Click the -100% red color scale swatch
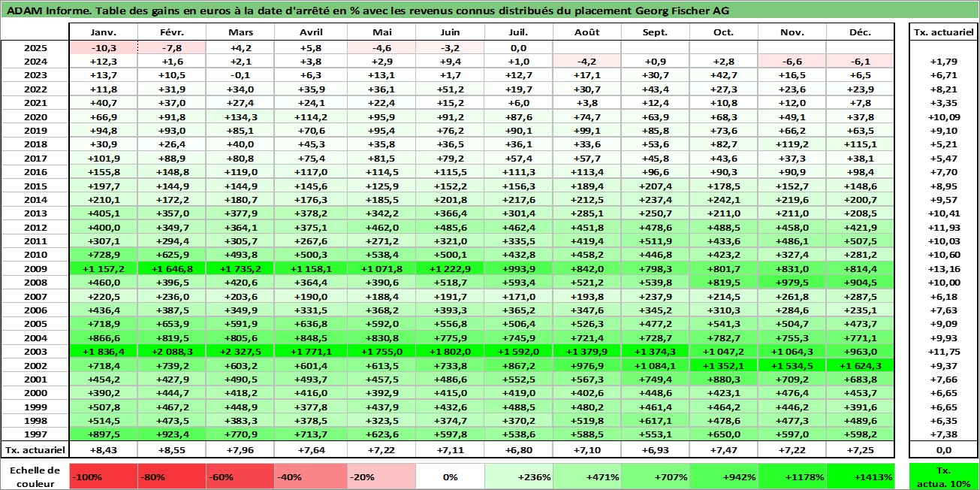The height and width of the screenshot is (490, 980). coord(103,477)
